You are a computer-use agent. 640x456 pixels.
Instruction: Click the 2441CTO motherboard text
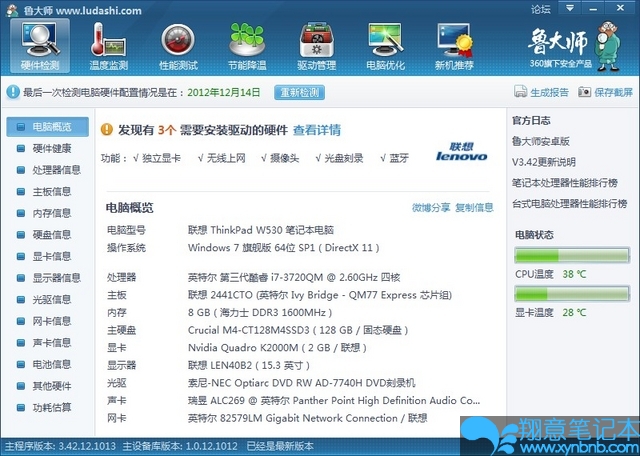(320, 295)
